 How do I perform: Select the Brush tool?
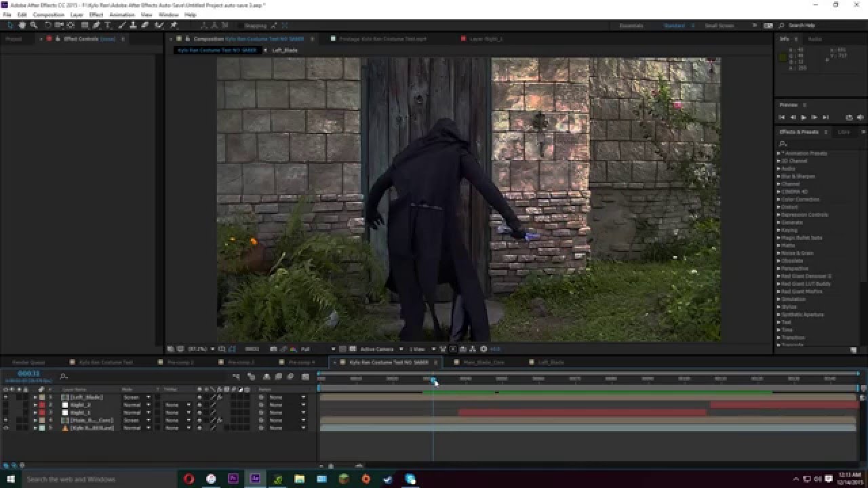(x=123, y=25)
